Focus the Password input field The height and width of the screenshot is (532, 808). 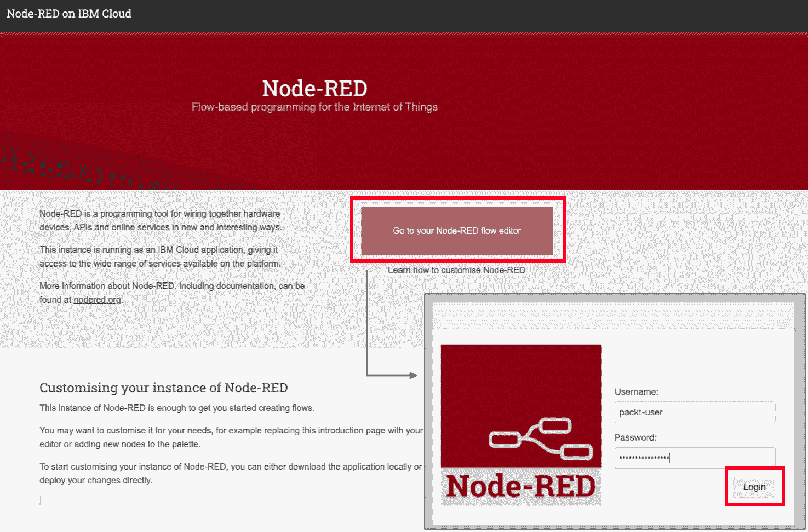695,458
